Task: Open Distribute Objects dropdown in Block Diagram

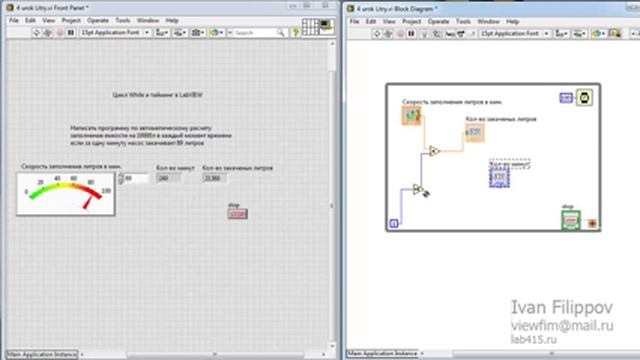Action: point(580,34)
